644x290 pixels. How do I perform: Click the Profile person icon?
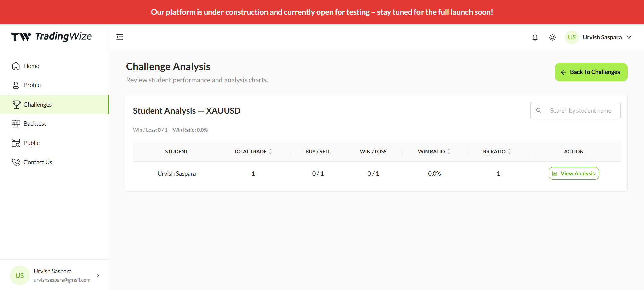coord(16,85)
